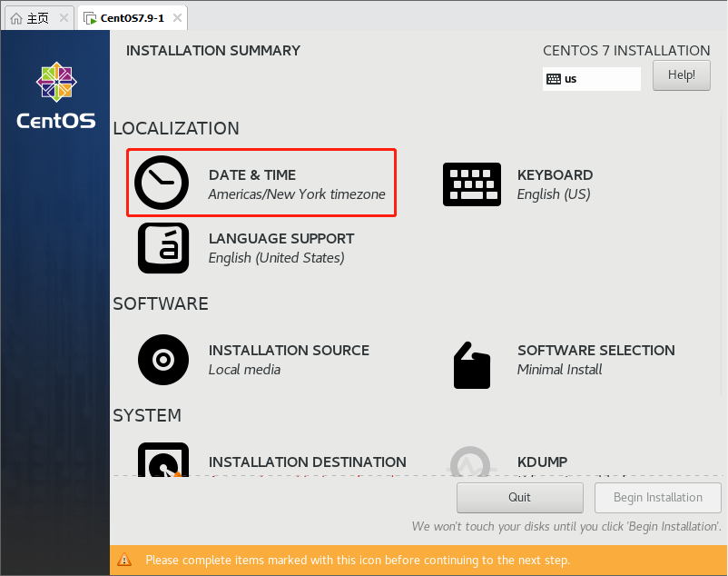This screenshot has height=576, width=728.
Task: Select the CentOS7.9-1 tab
Action: pos(133,18)
